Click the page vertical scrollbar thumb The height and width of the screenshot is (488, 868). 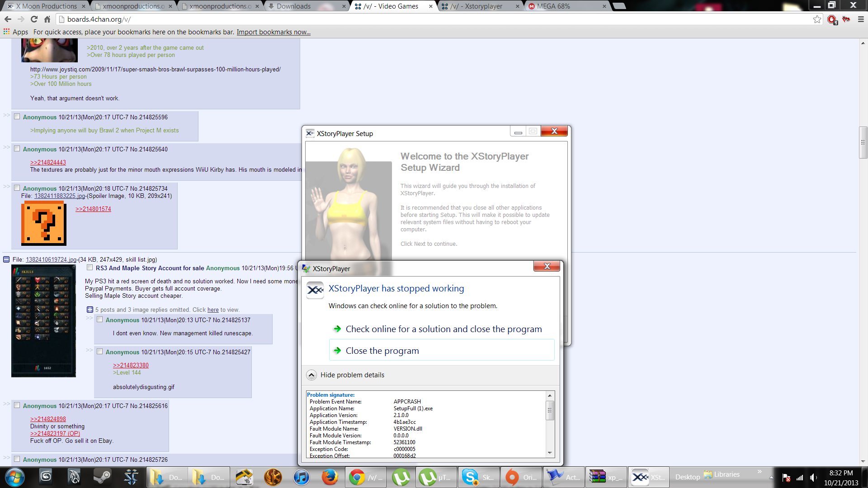click(863, 143)
